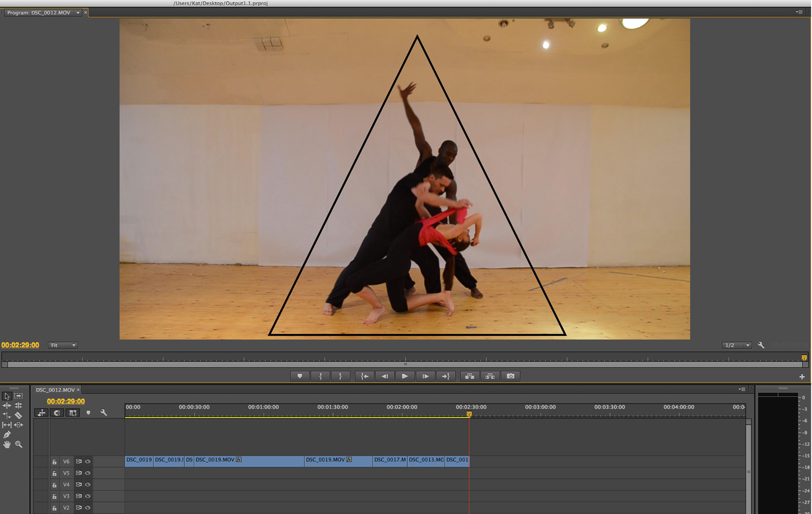Click the Mark Out button

click(340, 376)
